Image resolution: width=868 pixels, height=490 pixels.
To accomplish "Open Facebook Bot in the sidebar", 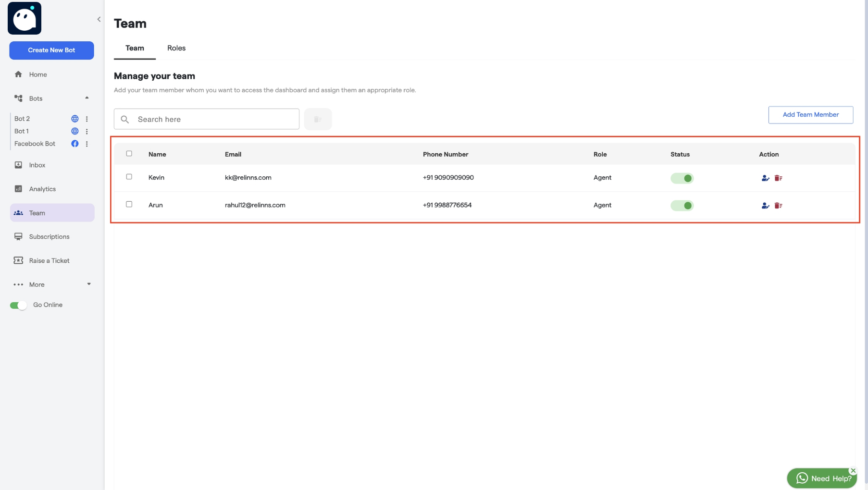I will (35, 144).
